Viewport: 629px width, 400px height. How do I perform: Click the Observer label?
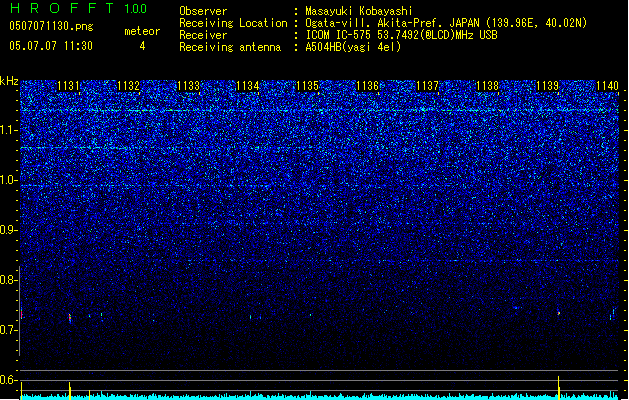(x=203, y=11)
